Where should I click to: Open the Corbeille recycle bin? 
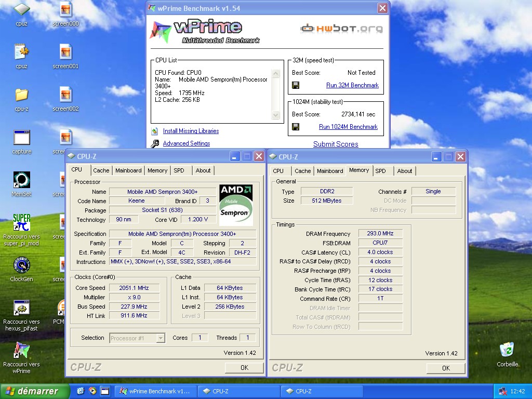point(507,350)
